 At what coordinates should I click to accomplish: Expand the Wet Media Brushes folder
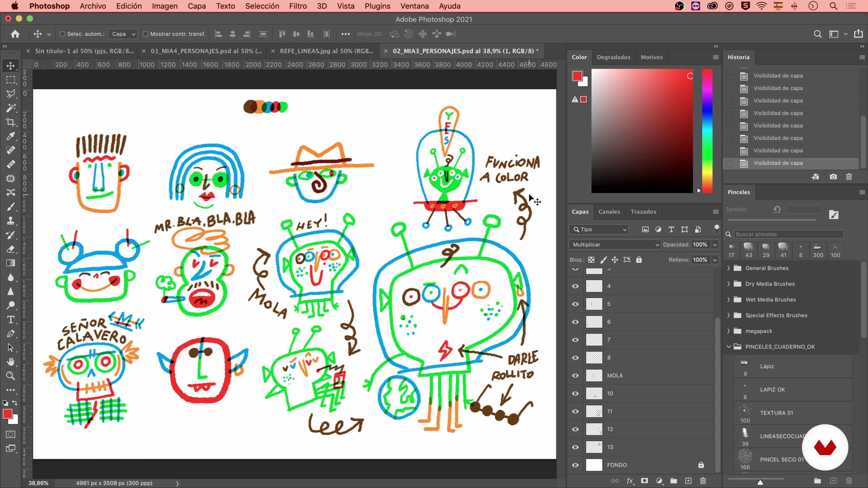(729, 299)
